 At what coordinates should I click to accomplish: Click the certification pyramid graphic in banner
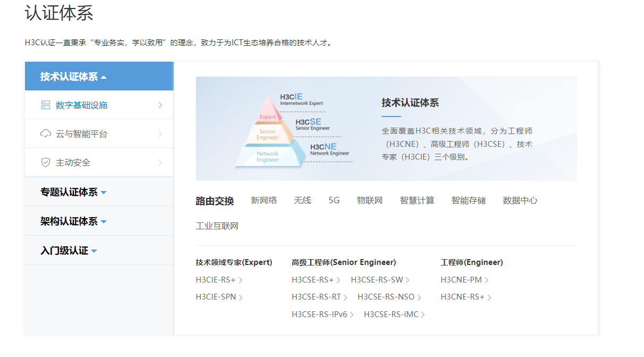[x=270, y=131]
